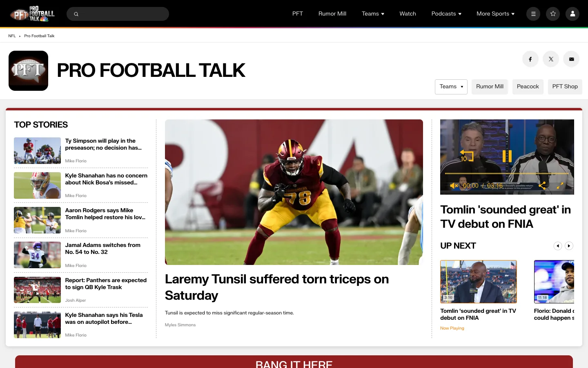Open Rumor Mill in top navigation
The height and width of the screenshot is (368, 588).
click(332, 14)
